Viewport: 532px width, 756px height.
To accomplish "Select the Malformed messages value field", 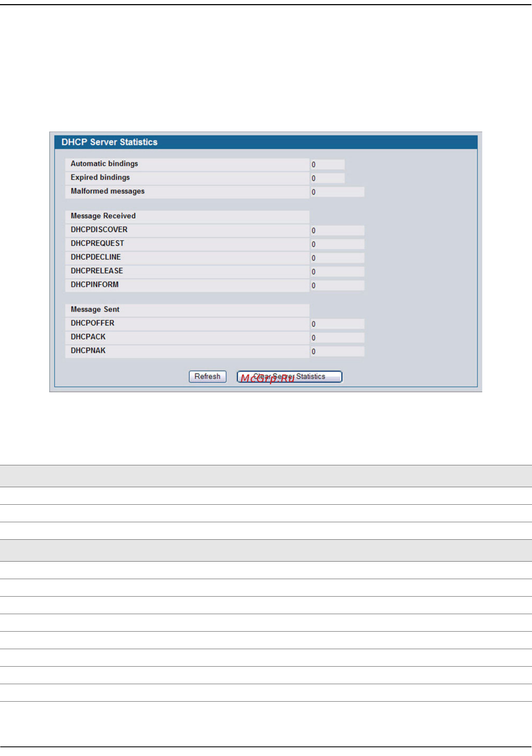I will point(337,192).
